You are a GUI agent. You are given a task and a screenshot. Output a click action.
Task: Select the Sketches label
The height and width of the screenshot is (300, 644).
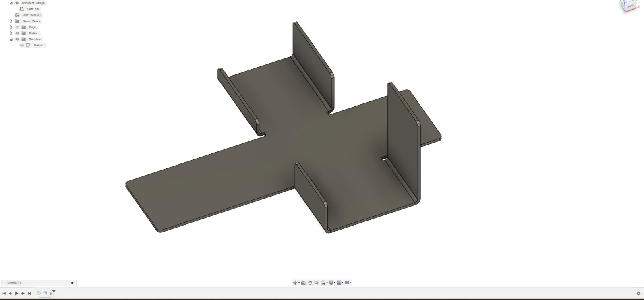pyautogui.click(x=35, y=39)
